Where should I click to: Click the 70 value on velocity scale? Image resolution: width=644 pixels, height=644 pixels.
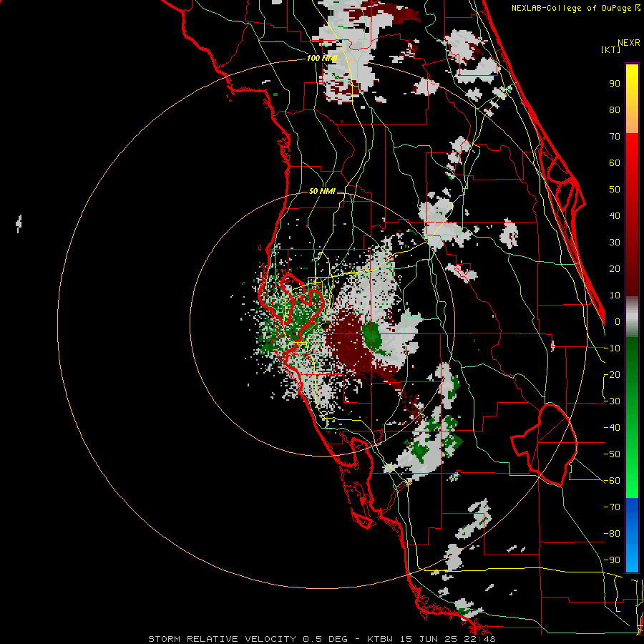pos(615,137)
